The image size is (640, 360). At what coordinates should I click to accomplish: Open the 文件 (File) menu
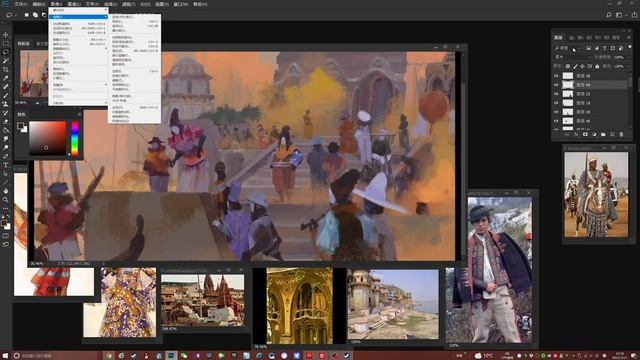(20, 4)
